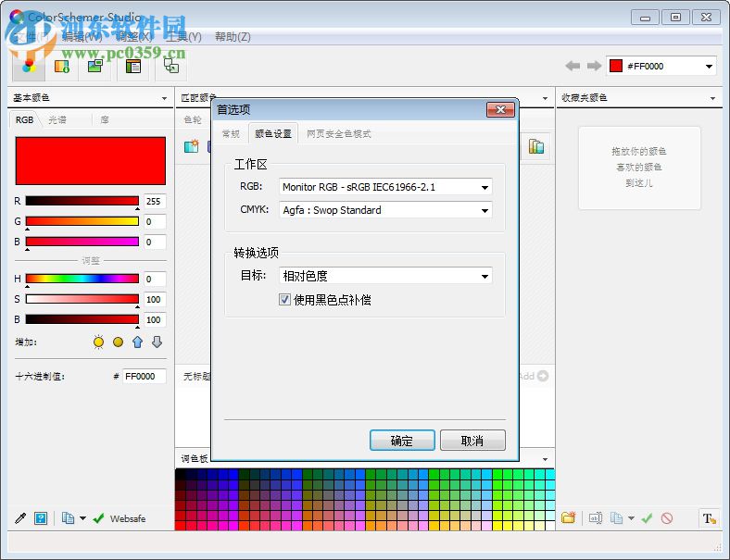Click the second toolbar scheme icon
Image resolution: width=730 pixels, height=560 pixels.
coord(62,67)
